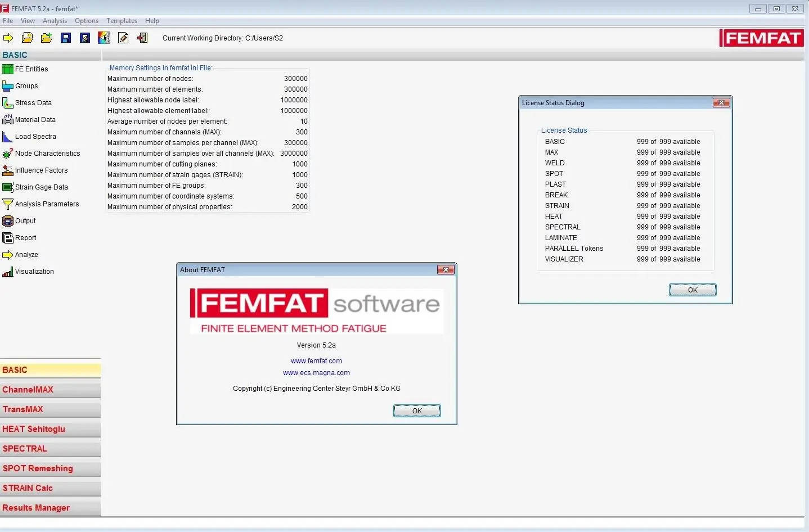Switch to the STRAIN Calc module

click(51, 488)
